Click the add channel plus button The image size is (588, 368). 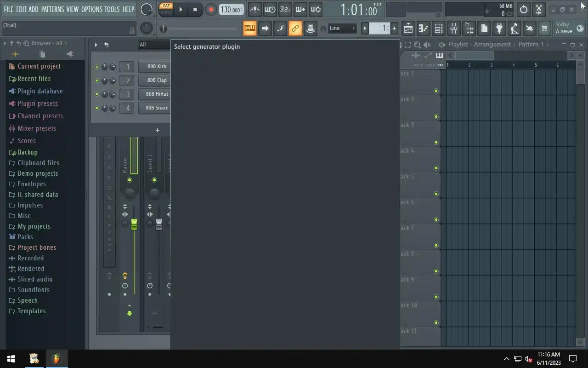157,130
